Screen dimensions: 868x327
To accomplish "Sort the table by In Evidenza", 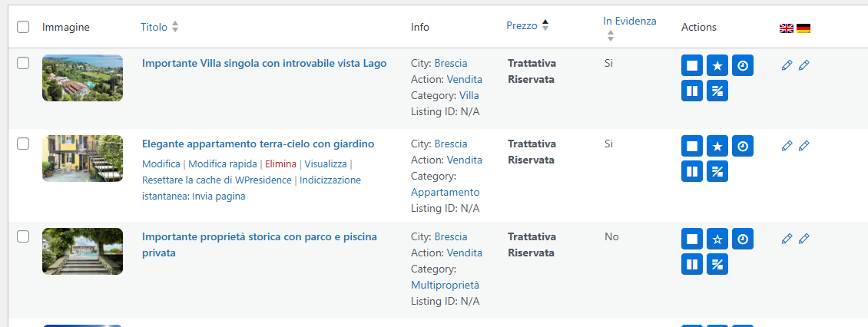I will (629, 21).
